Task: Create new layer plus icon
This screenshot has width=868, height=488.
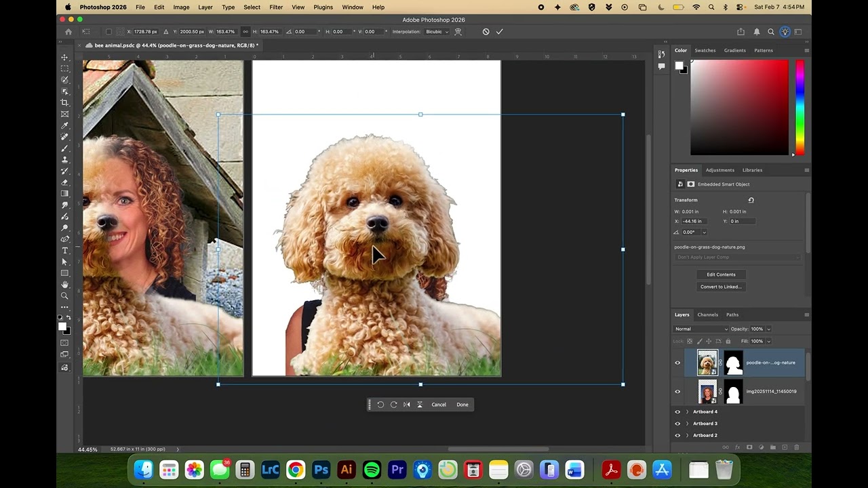Action: coord(785,447)
